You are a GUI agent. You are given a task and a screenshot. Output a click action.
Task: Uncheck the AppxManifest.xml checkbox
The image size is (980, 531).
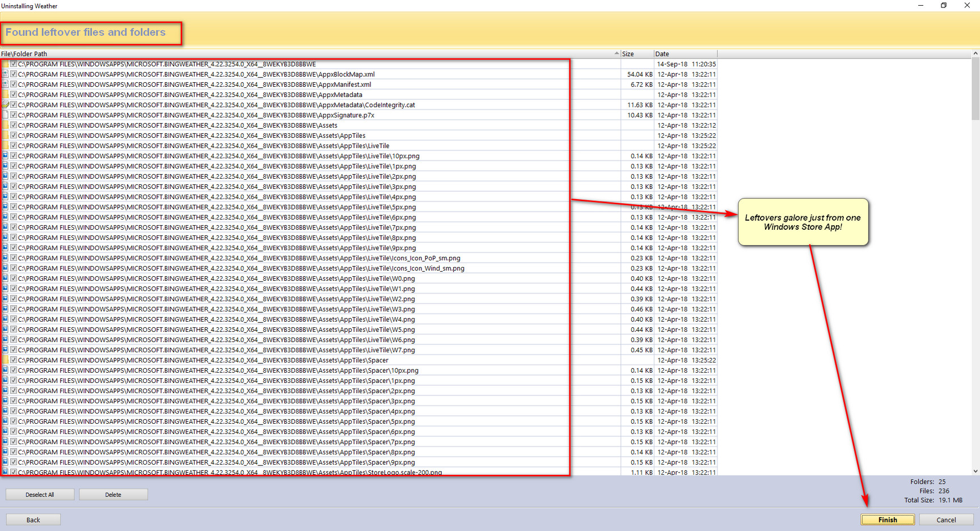tap(14, 85)
